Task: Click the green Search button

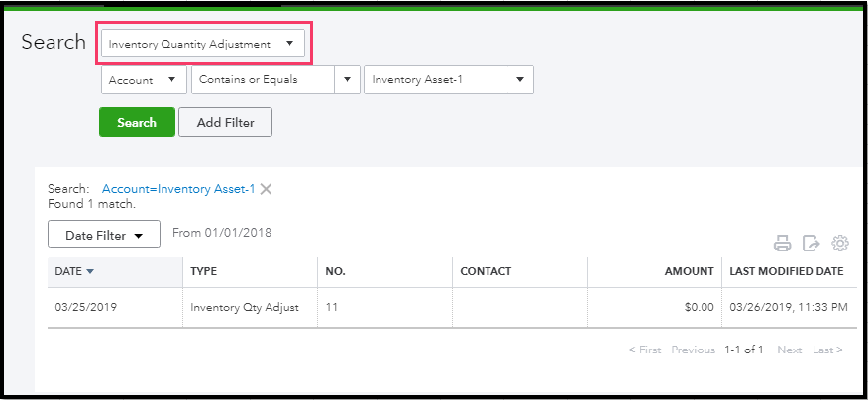Action: [137, 122]
